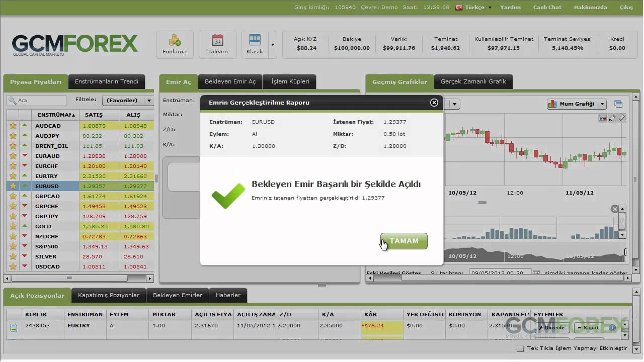Select the pencil drawing tool on chart
This screenshot has height=362, width=644.
612,118
